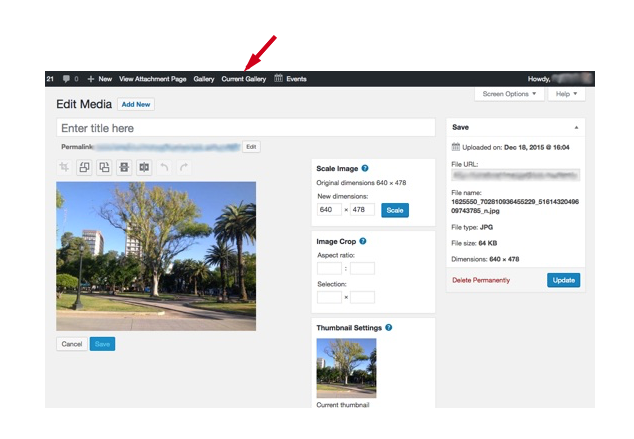Open Image Crop help icon
This screenshot has height=439, width=634.
(x=363, y=241)
